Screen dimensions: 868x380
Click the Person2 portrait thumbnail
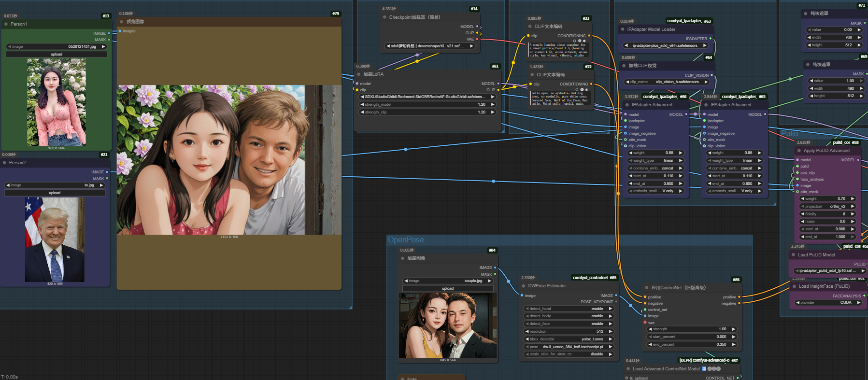tap(55, 239)
